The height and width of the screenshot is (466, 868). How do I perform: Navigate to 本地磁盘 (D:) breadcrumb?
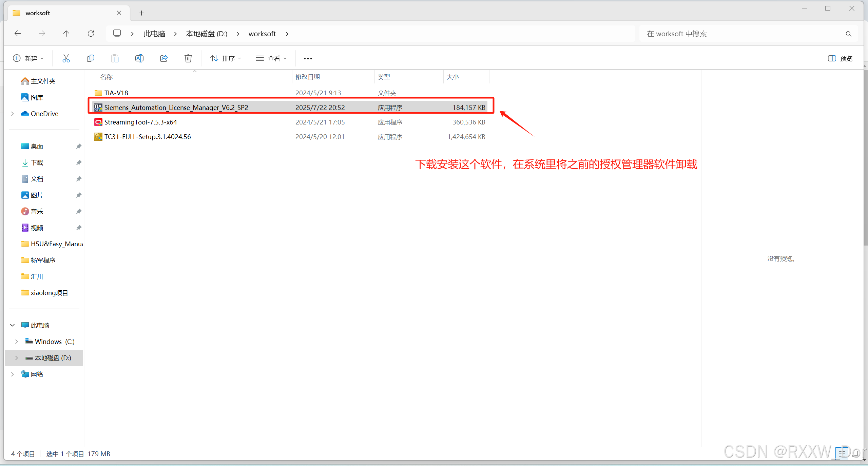tap(207, 34)
